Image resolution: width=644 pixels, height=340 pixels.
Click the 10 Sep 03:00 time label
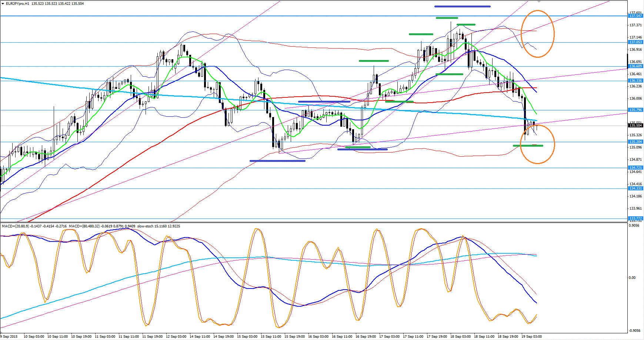(34, 337)
